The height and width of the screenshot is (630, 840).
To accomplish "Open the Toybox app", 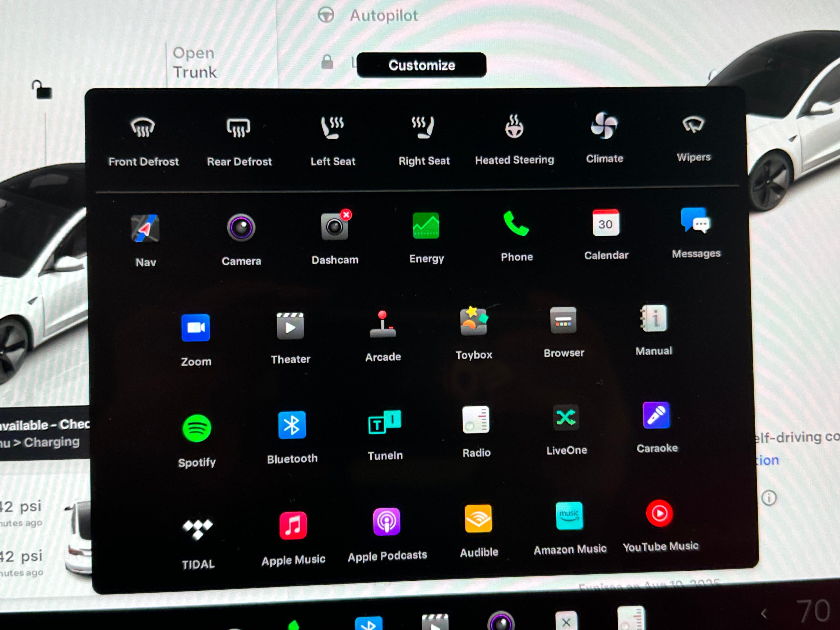I will pyautogui.click(x=474, y=333).
